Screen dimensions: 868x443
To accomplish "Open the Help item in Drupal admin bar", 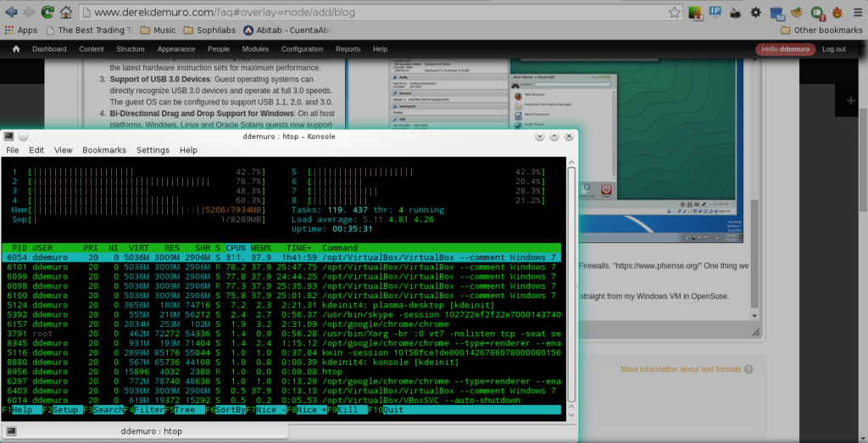I will point(381,49).
